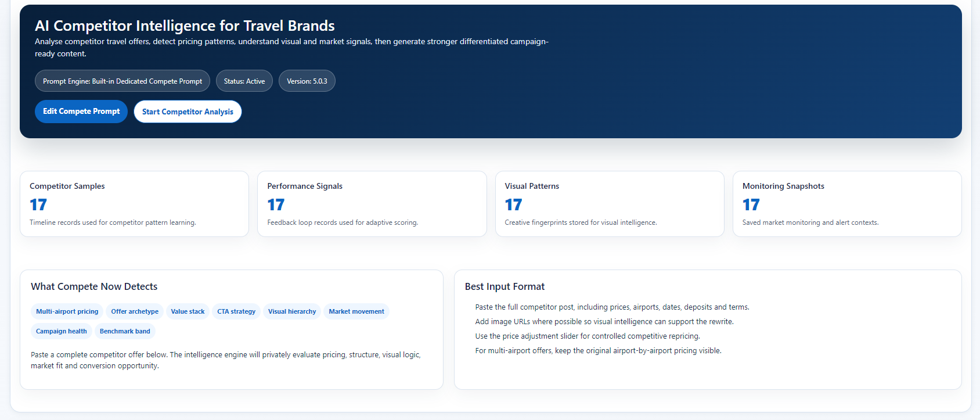Select the Visual hierarchy tag

click(292, 311)
